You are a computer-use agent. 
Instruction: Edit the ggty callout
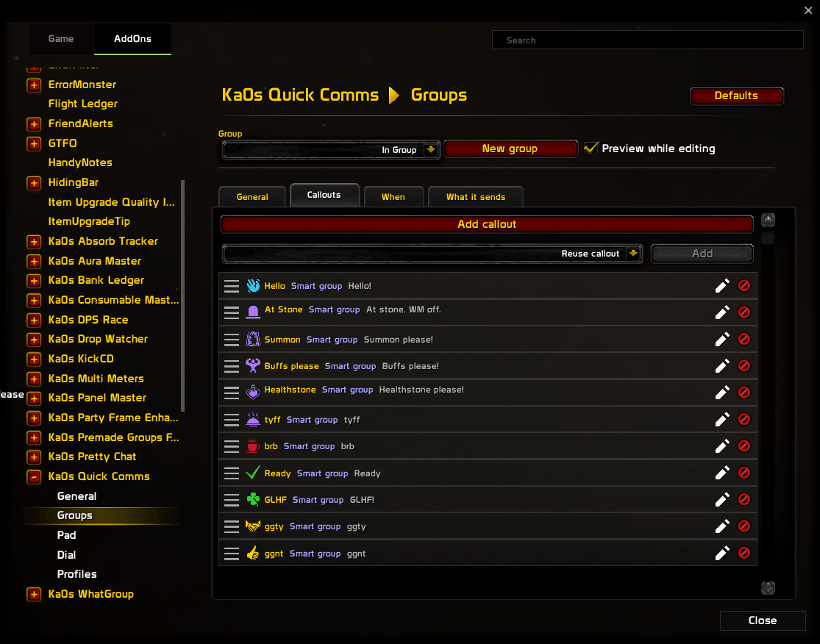point(722,526)
